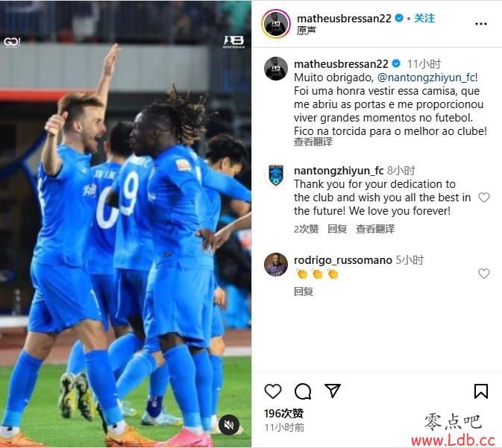Reply to rodrigo_russomano via 回复
The image size is (502, 448).
pyautogui.click(x=304, y=291)
